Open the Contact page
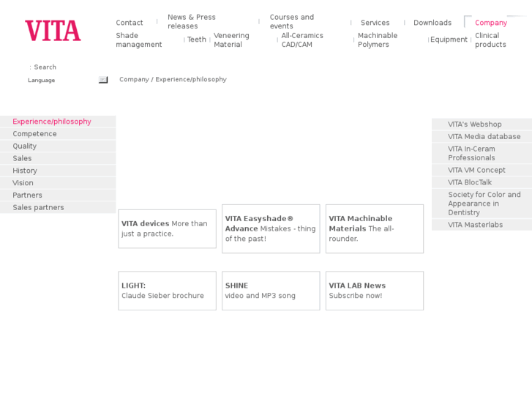This screenshot has height=399, width=532. (130, 23)
